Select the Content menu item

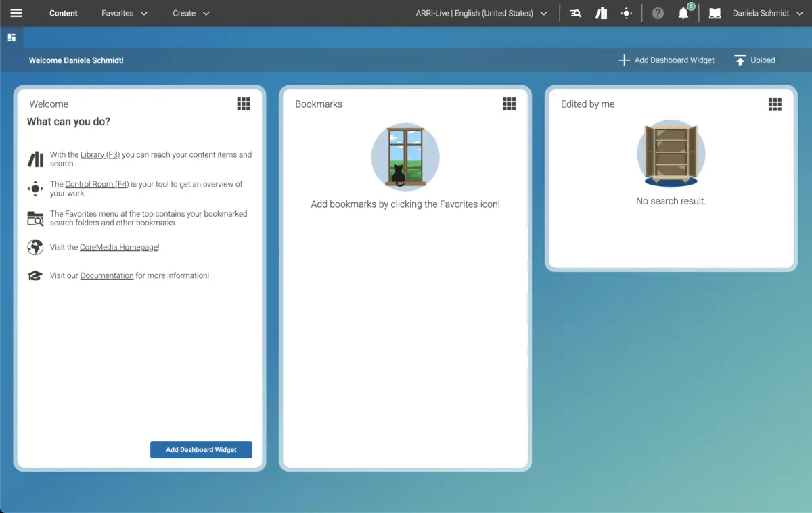click(x=64, y=13)
